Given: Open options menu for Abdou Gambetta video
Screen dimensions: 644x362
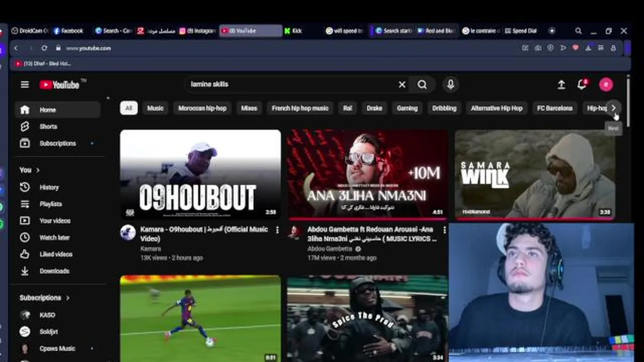Looking at the screenshot, I should [444, 230].
